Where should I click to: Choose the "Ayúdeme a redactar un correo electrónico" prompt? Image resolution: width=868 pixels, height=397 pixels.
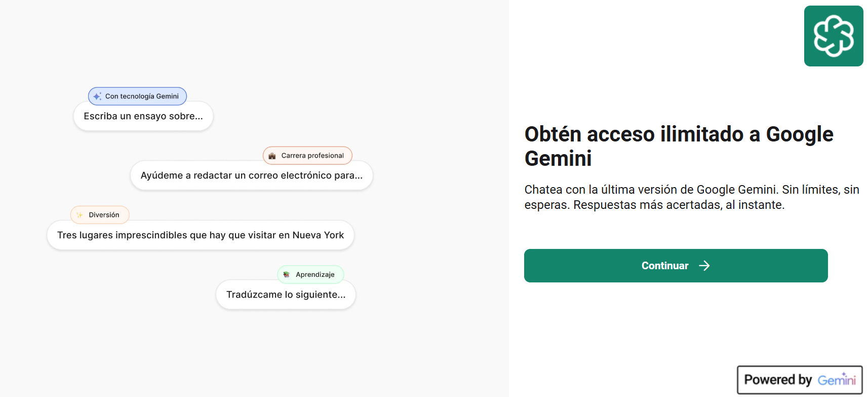point(251,175)
